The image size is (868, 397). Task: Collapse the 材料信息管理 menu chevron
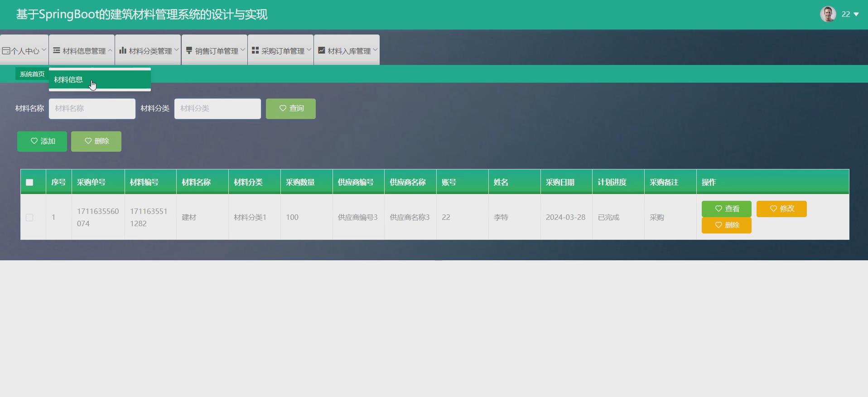[x=110, y=50]
